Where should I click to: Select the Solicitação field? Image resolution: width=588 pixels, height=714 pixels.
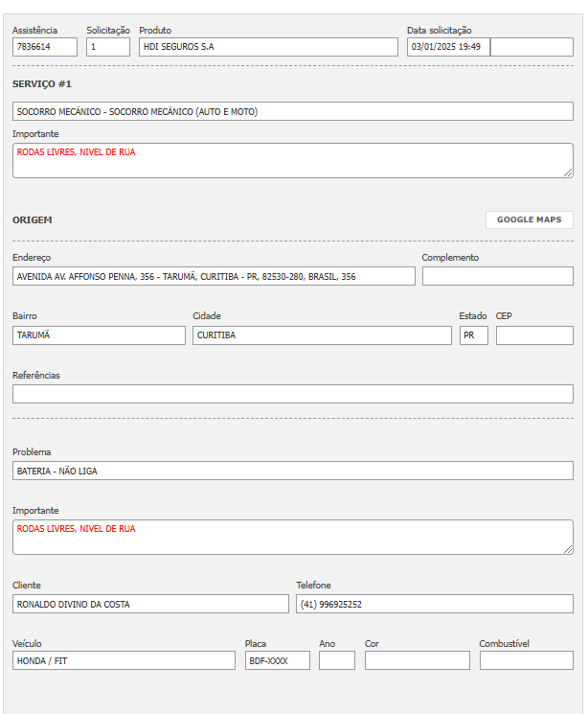pyautogui.click(x=107, y=47)
